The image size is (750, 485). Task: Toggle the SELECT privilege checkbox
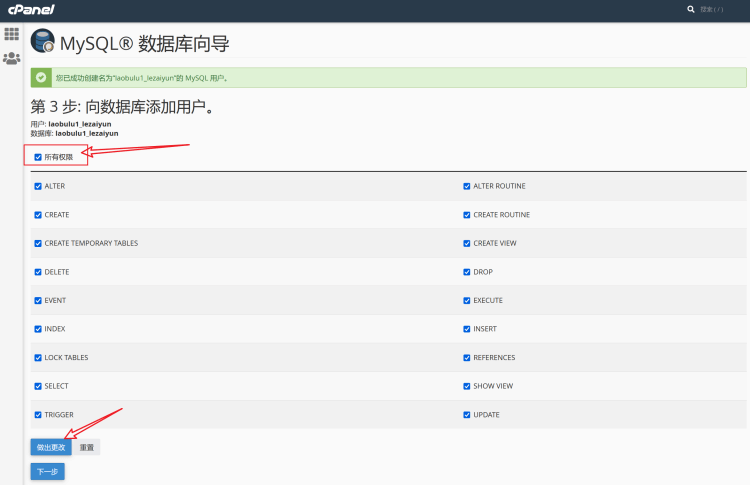pyautogui.click(x=38, y=386)
